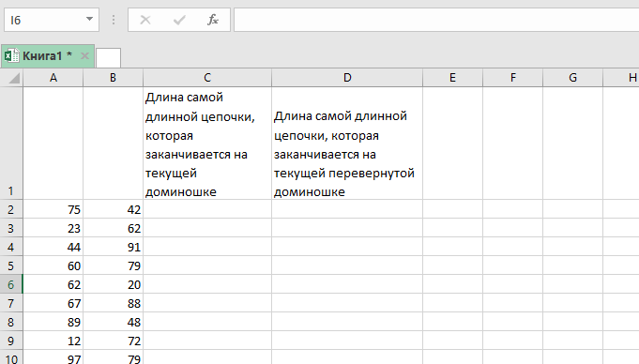The width and height of the screenshot is (639, 364).
Task: Select row 5 header
Action: pos(11,265)
